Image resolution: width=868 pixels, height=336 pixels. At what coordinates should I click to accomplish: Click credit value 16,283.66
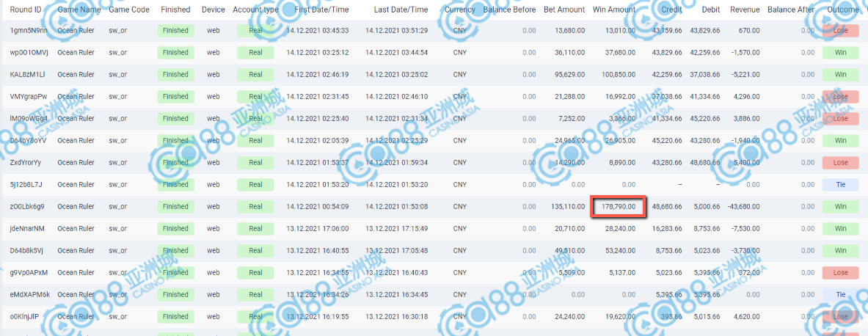tap(667, 228)
